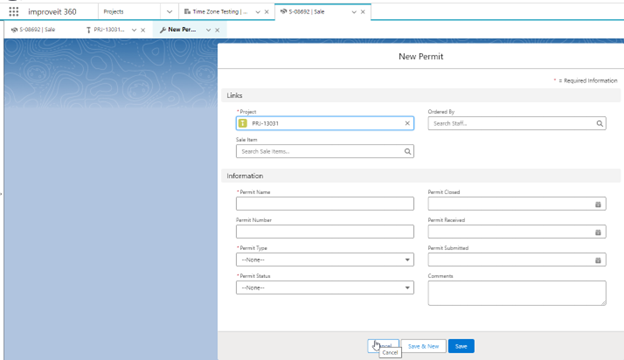Close the PRJ-13031 subtab
Viewport: 624px width, 360px height.
point(143,30)
